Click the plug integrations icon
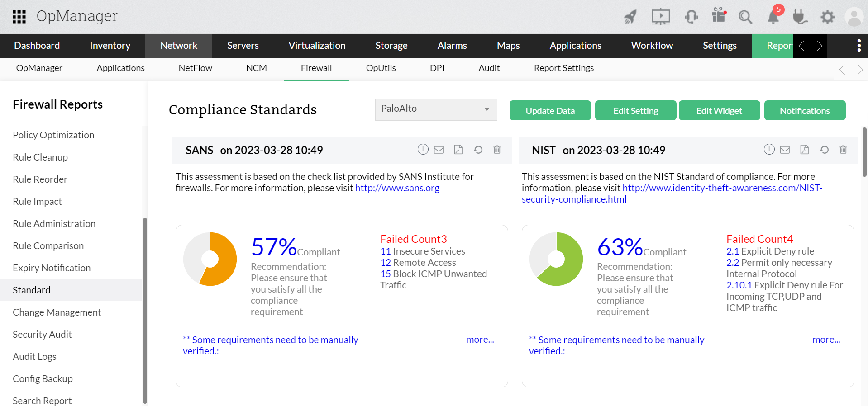The width and height of the screenshot is (868, 406). point(800,17)
